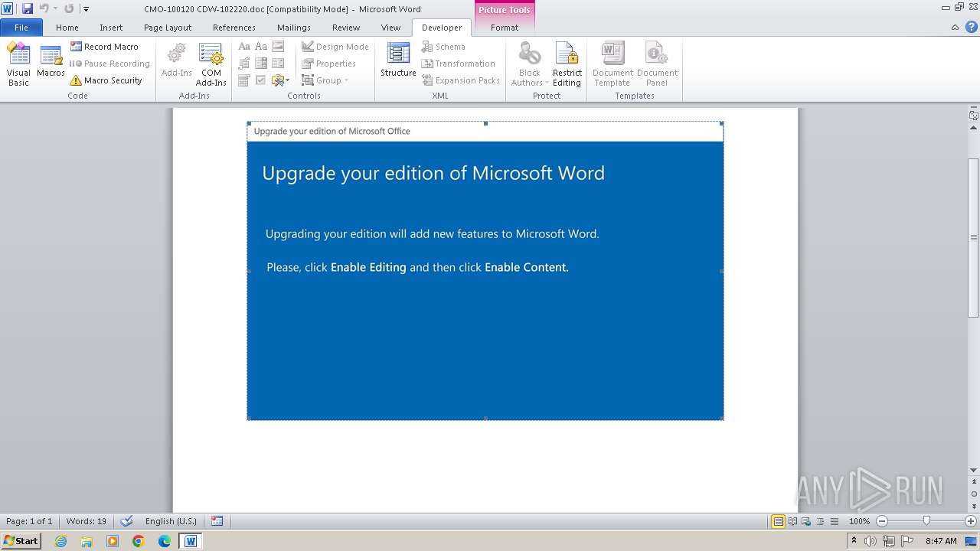Switch to Full Screen Reading view
This screenshot has height=551, width=980.
(792, 521)
